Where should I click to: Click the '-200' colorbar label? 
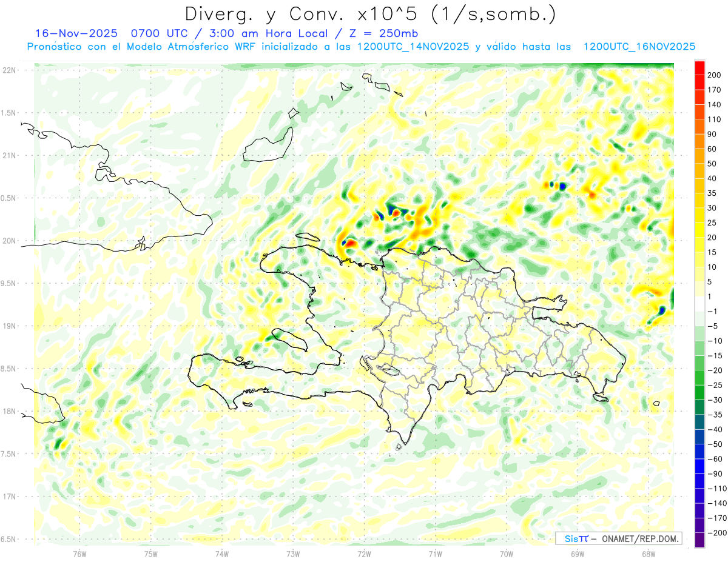718,533
